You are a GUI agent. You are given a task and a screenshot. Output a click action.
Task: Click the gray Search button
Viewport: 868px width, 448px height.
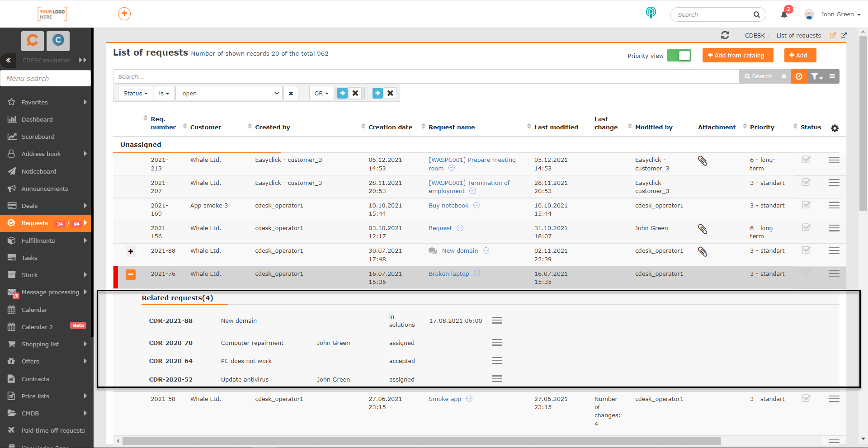(759, 76)
